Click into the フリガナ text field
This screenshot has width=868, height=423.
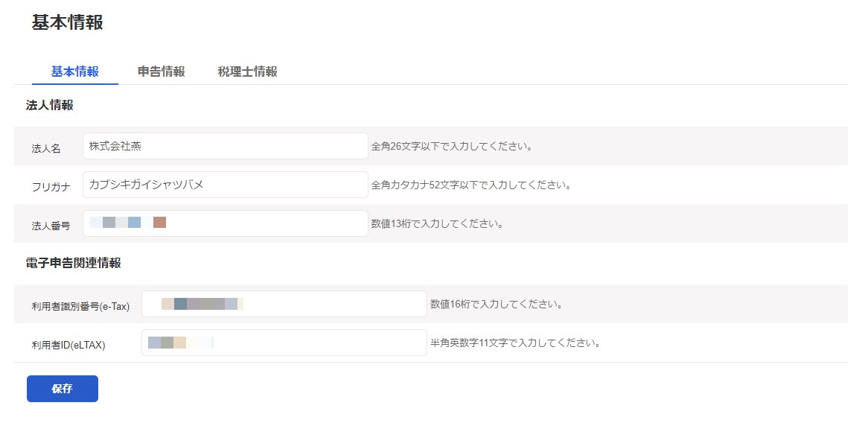click(x=225, y=185)
